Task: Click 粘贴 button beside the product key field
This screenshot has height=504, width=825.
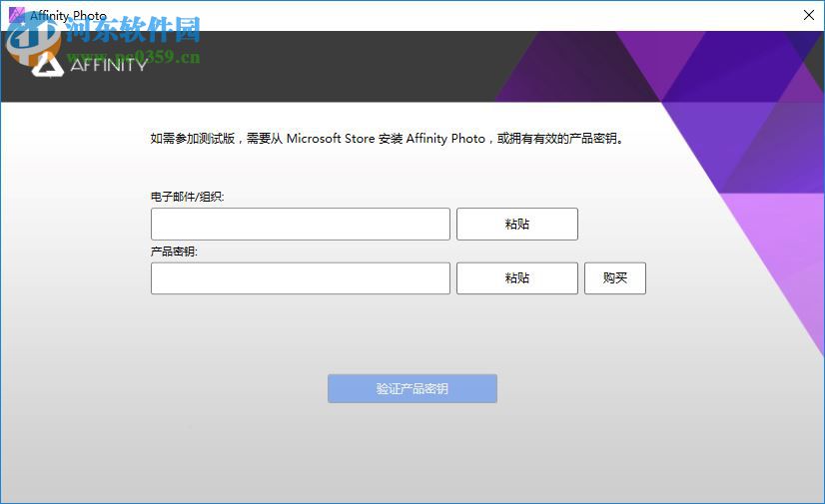Action: tap(517, 278)
